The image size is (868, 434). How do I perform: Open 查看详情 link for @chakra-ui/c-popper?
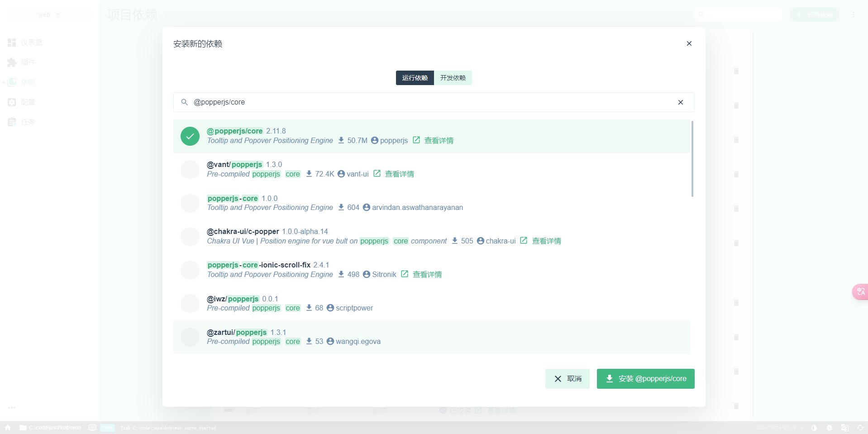coord(547,241)
